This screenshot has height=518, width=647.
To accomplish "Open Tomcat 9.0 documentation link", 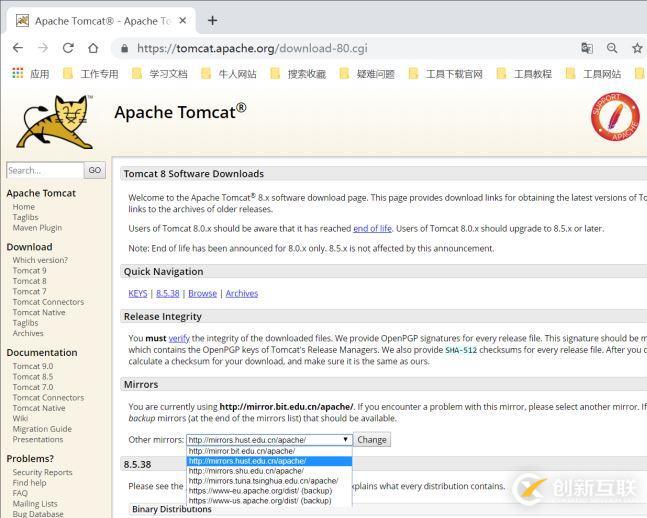I will point(33,366).
